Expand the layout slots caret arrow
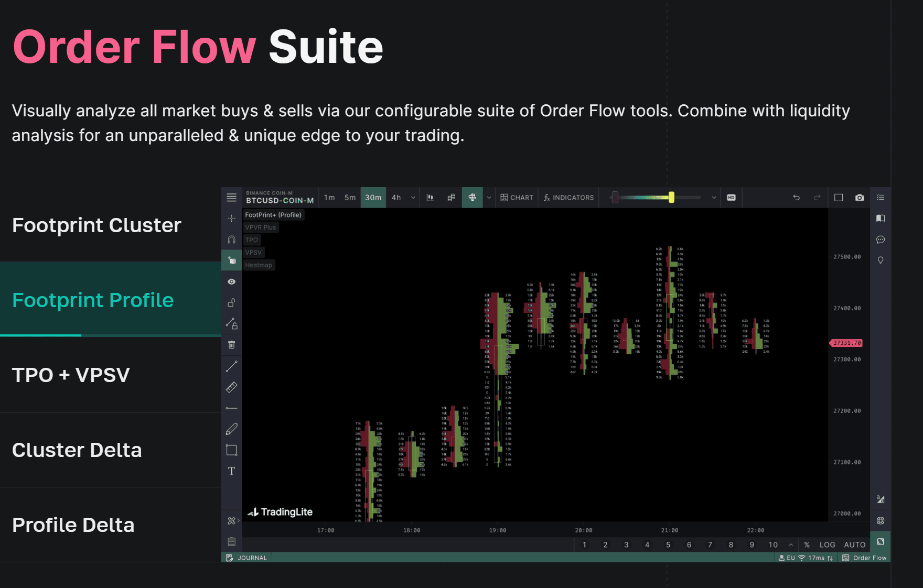923x588 pixels. tap(791, 545)
